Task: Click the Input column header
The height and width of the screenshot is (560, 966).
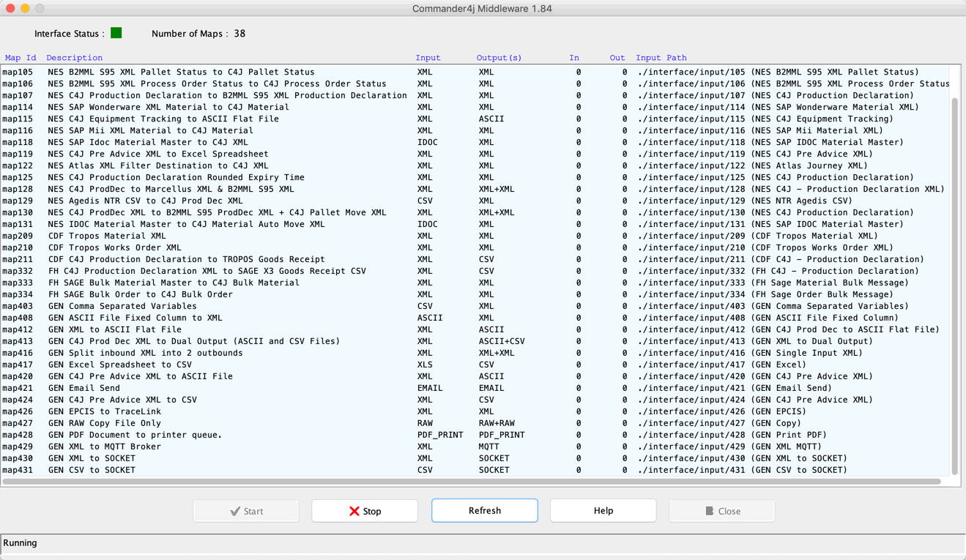Action: pyautogui.click(x=428, y=57)
